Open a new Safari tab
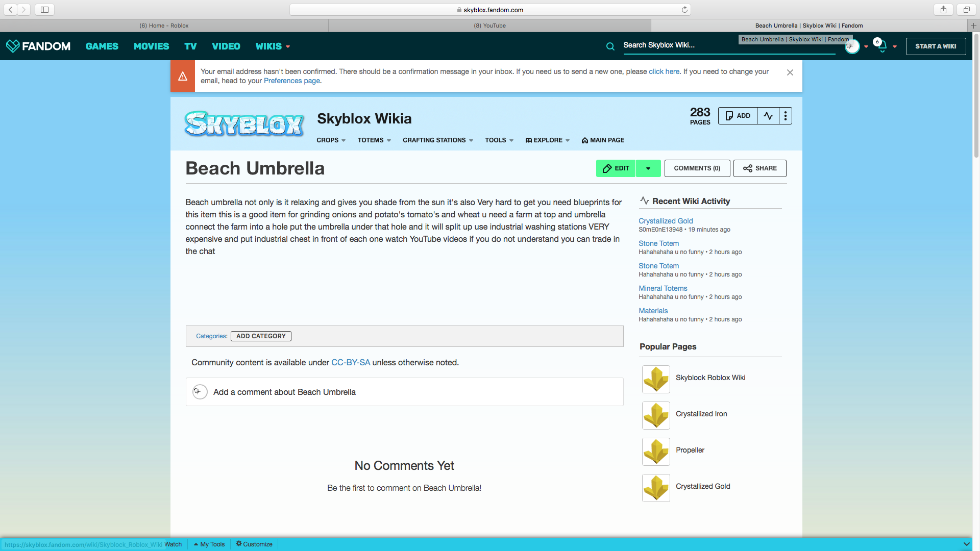Screen dimensions: 980x551 coord(973,26)
